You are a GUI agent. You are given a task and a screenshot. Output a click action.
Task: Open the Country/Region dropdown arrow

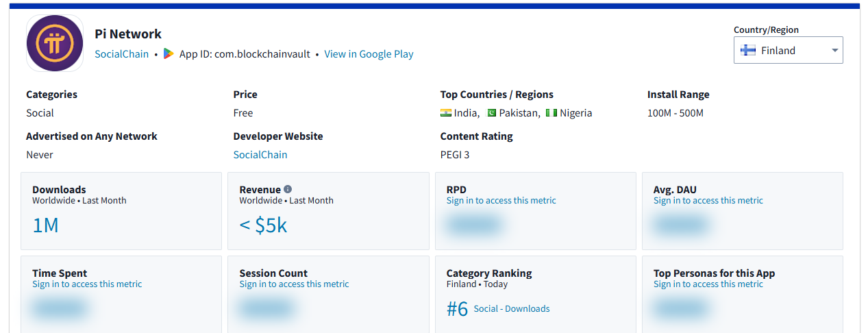click(834, 51)
